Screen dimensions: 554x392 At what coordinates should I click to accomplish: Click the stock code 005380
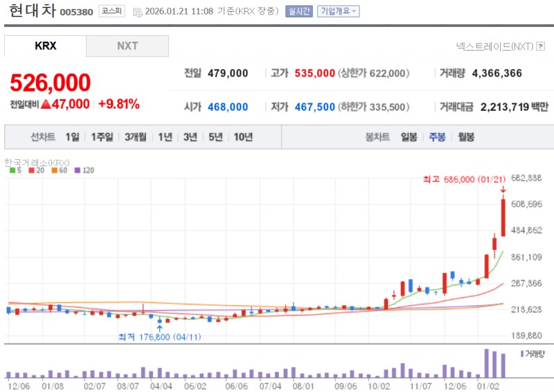tap(76, 12)
